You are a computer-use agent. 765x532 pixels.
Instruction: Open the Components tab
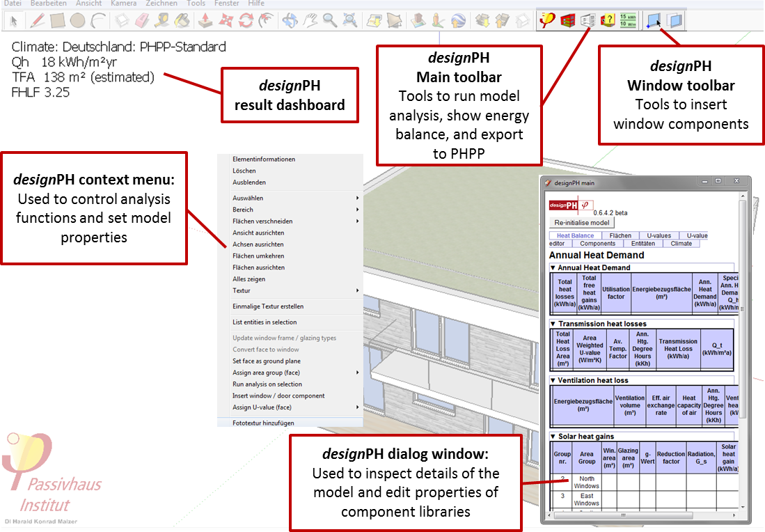click(598, 244)
